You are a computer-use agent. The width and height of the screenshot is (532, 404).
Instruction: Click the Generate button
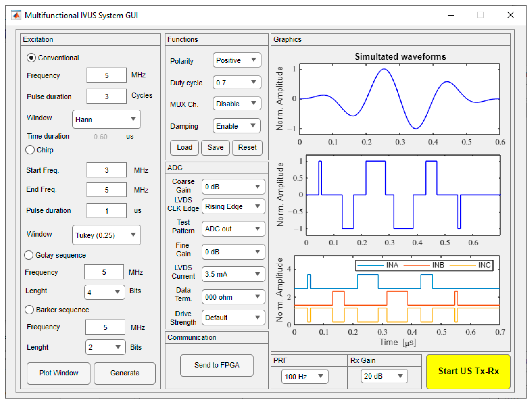coord(125,373)
